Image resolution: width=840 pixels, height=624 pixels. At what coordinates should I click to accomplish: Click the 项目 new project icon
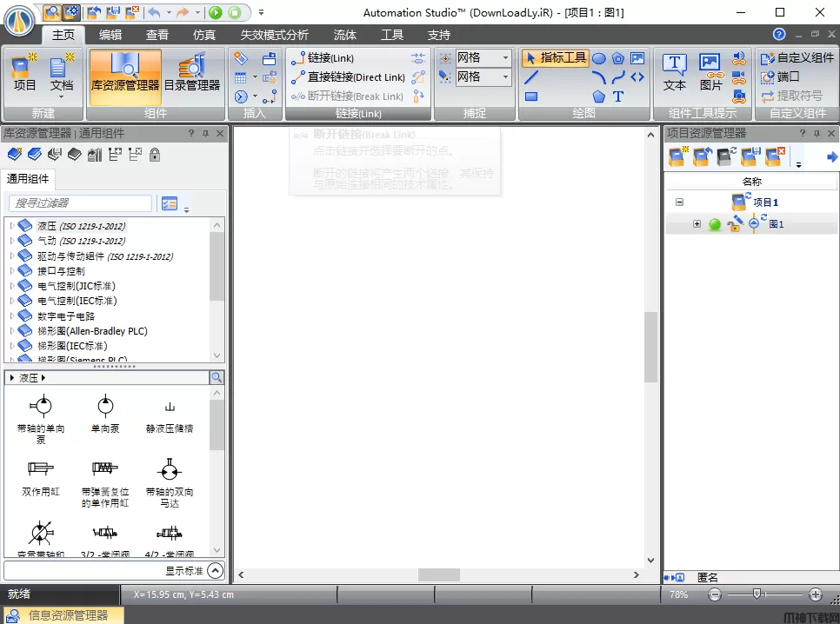click(24, 72)
